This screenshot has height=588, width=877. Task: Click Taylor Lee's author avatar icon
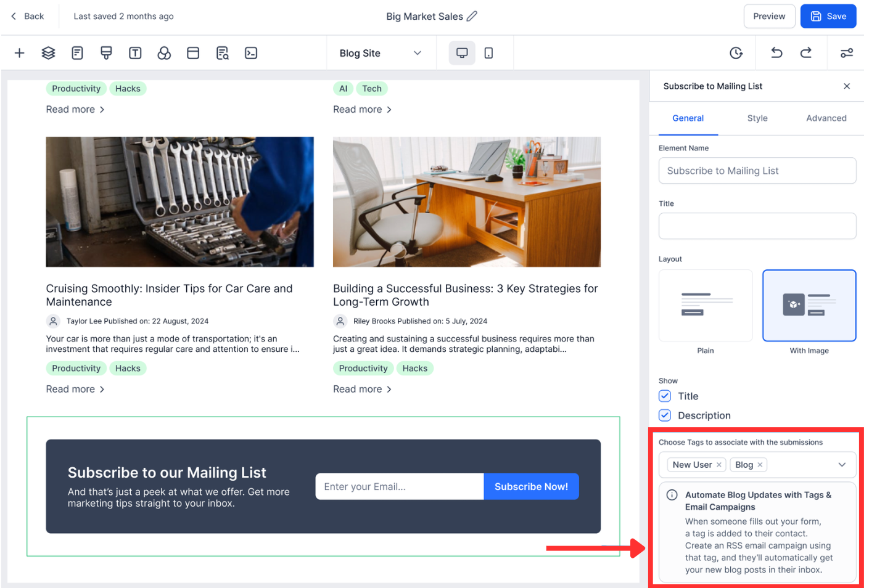click(x=54, y=321)
